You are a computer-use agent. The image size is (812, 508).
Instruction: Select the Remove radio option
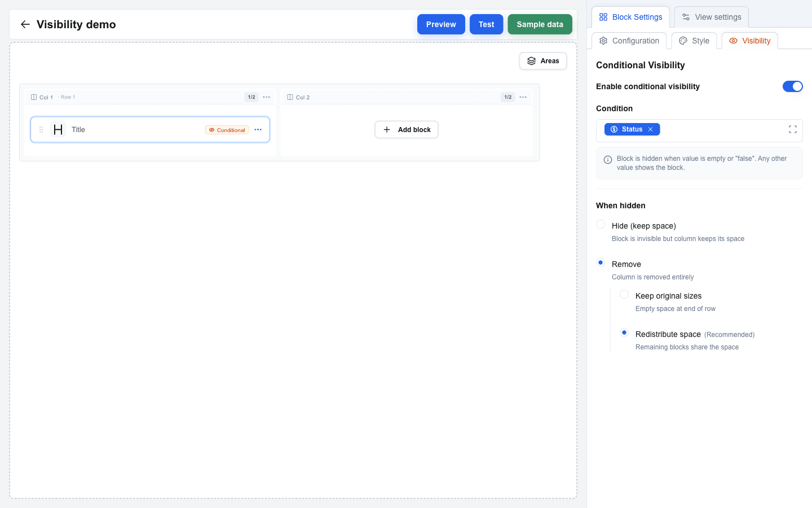[x=601, y=263]
